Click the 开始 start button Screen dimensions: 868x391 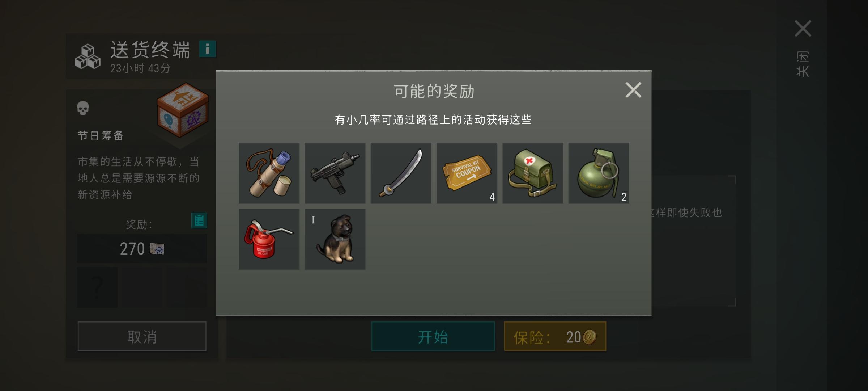(433, 336)
